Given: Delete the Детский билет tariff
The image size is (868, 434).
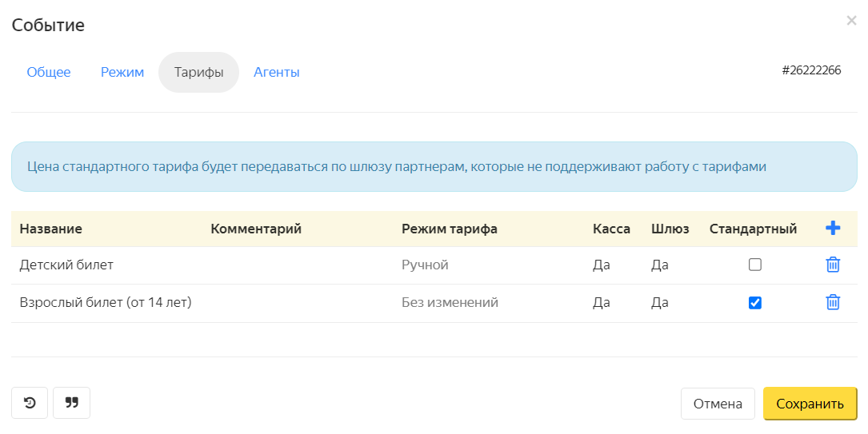Looking at the screenshot, I should click(x=833, y=265).
